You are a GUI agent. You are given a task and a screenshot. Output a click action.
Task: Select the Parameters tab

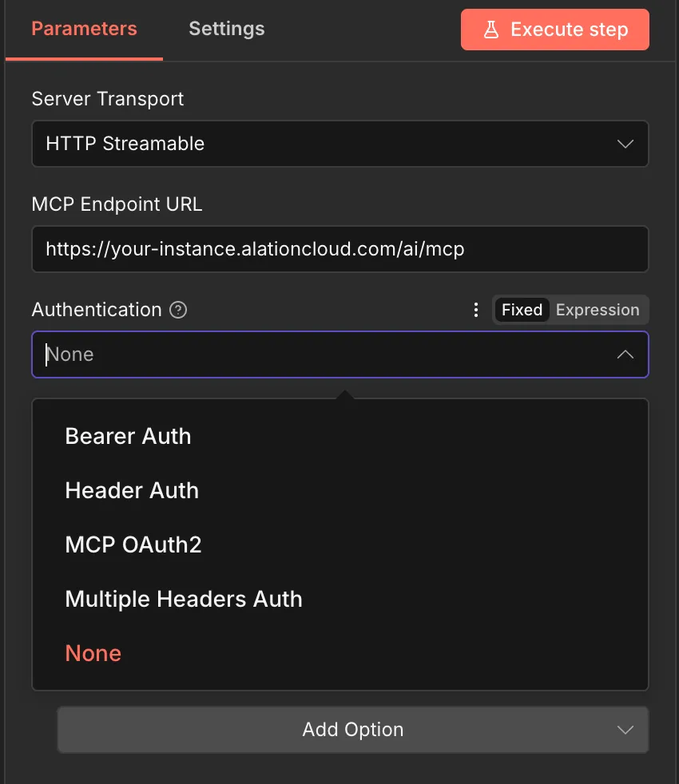coord(83,29)
